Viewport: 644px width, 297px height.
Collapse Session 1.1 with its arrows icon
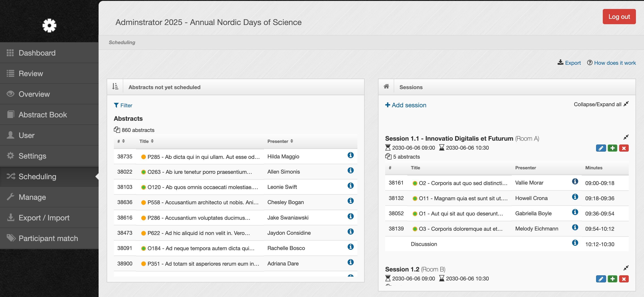pos(626,137)
